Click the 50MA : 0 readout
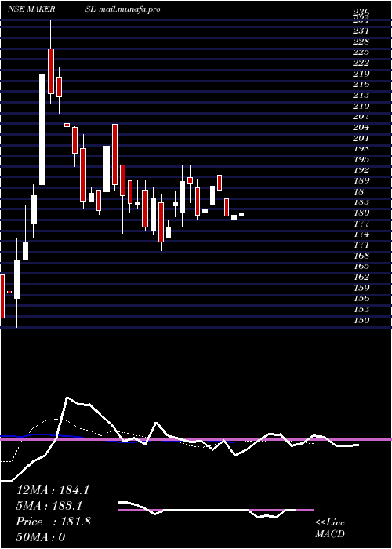Screen dimensions: 392x549 (41, 537)
